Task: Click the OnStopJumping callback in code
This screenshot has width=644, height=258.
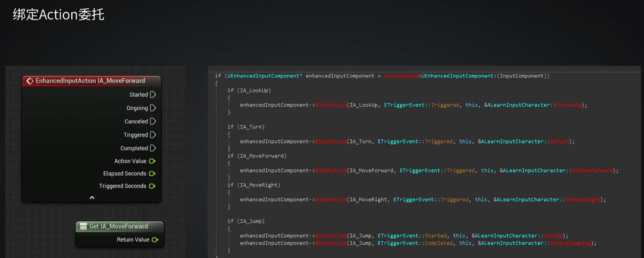Action: (570, 243)
